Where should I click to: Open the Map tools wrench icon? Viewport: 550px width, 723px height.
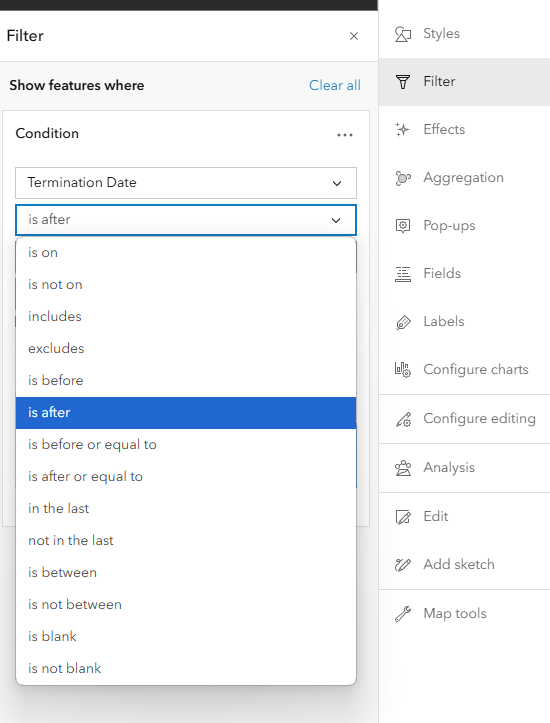pos(402,614)
